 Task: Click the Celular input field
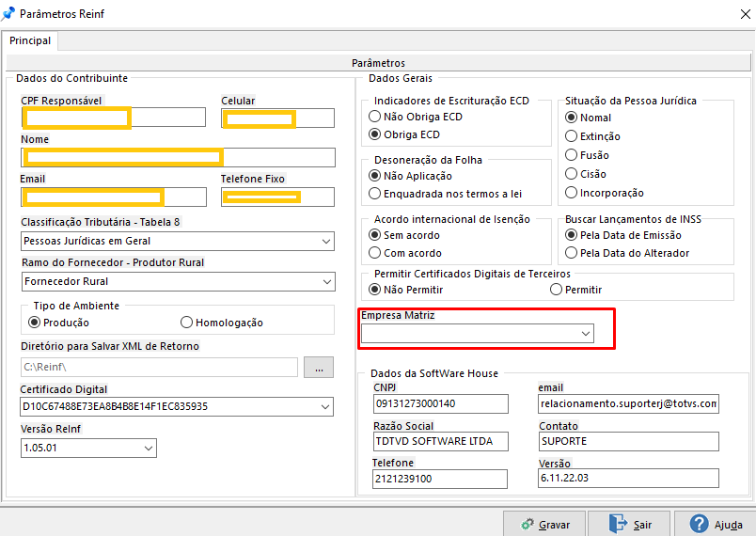point(277,118)
